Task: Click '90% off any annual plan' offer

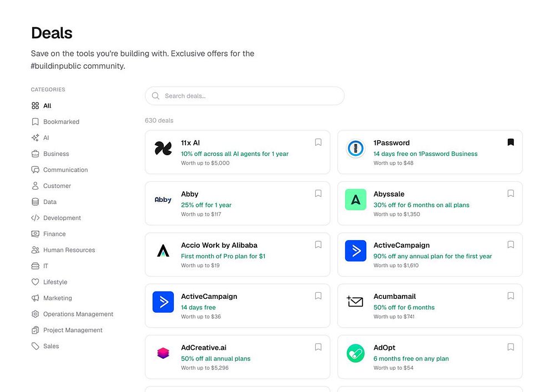Action: (432, 256)
